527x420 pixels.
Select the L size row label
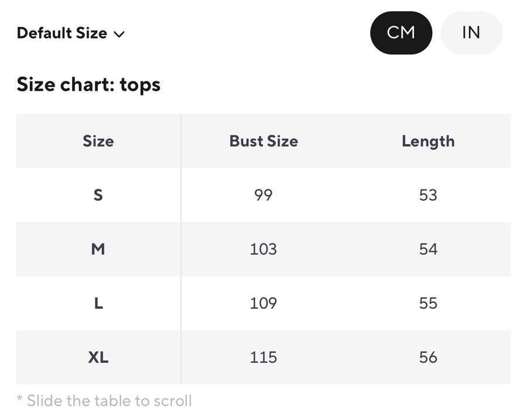pos(98,303)
